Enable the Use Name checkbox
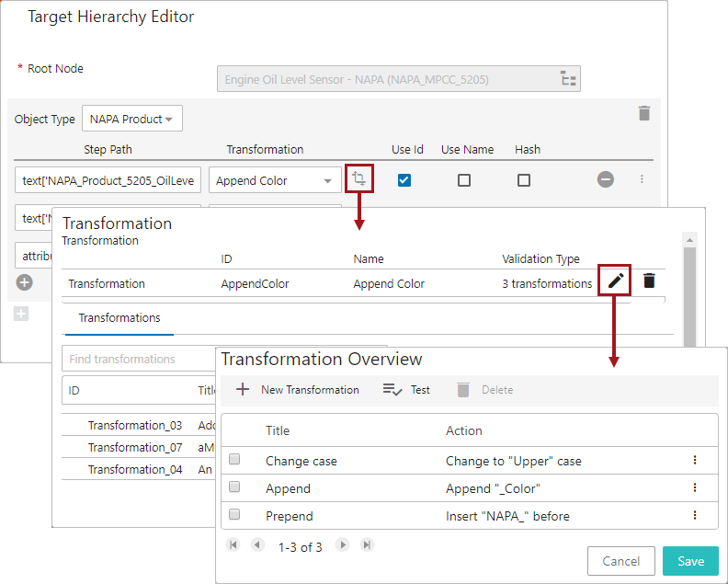Image resolution: width=728 pixels, height=584 pixels. (464, 180)
